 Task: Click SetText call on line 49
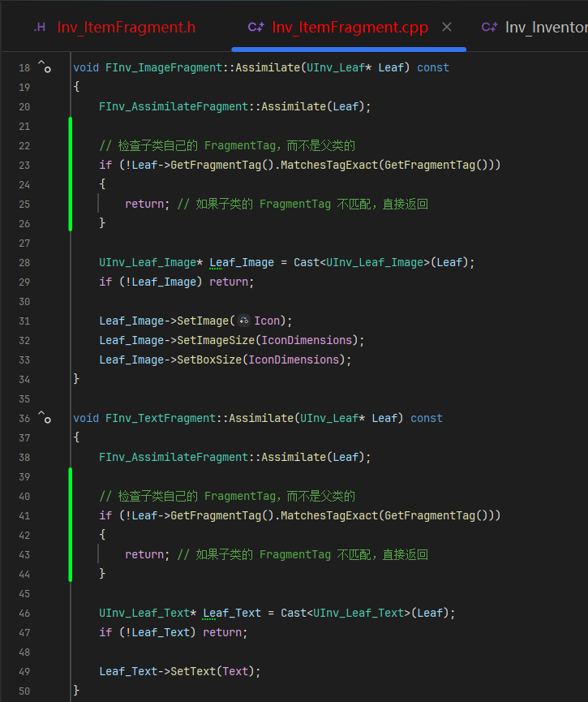click(193, 671)
